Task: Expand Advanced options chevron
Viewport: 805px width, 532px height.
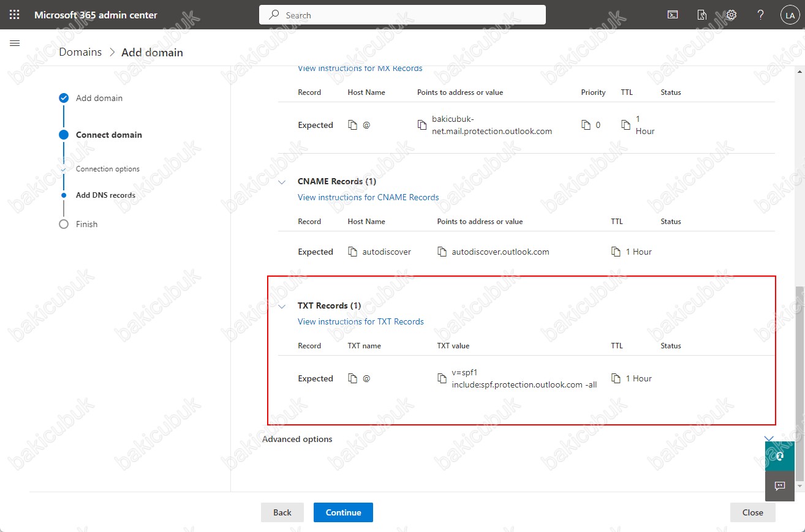Action: pyautogui.click(x=769, y=438)
